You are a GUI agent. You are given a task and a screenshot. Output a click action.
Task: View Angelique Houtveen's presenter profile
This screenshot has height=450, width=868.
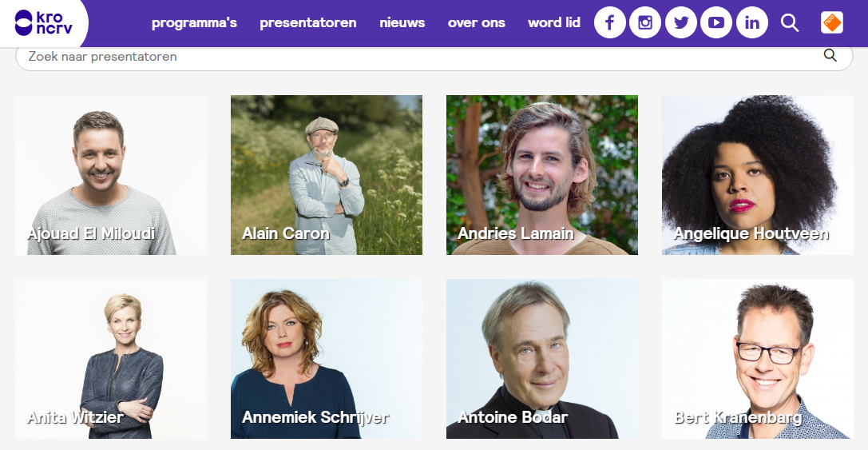(758, 175)
